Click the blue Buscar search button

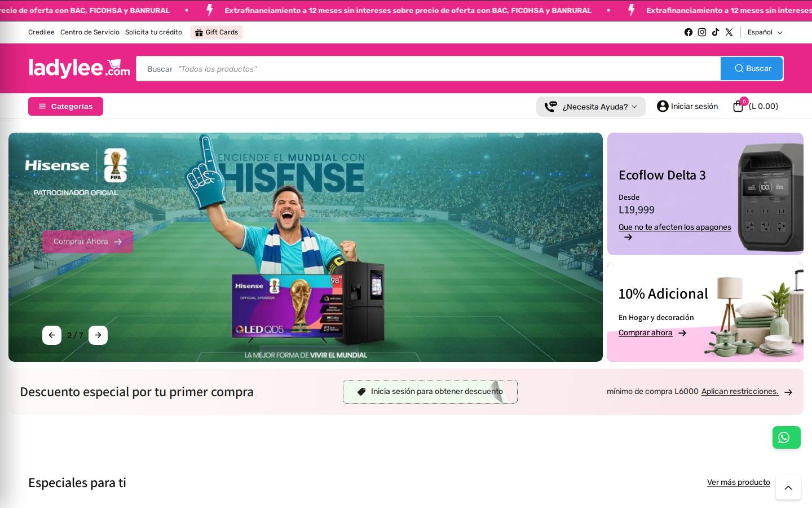(x=752, y=68)
